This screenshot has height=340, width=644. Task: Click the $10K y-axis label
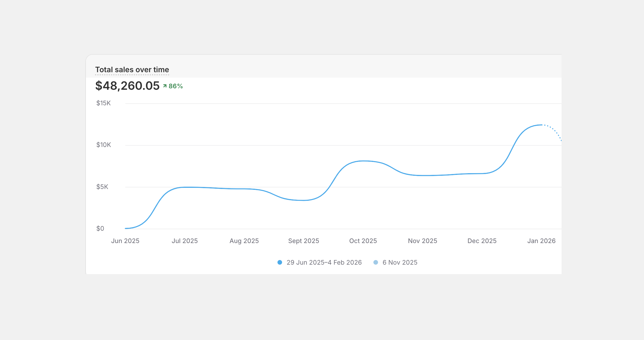click(103, 145)
